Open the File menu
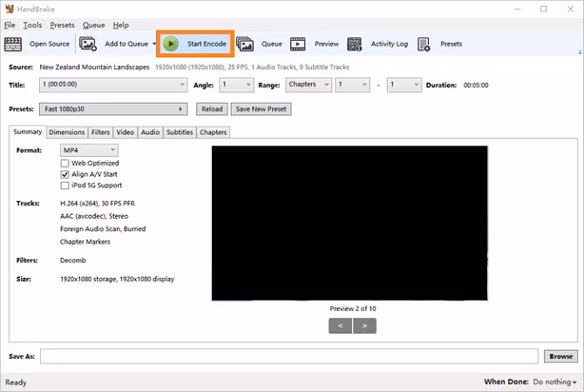This screenshot has height=392, width=584. [10, 25]
